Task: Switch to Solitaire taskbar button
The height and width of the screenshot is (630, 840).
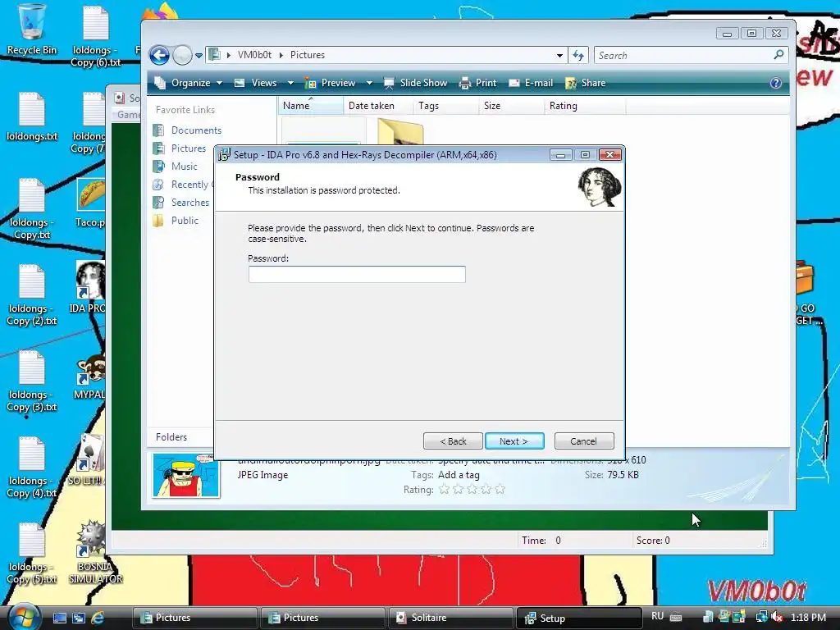Action: (450, 618)
